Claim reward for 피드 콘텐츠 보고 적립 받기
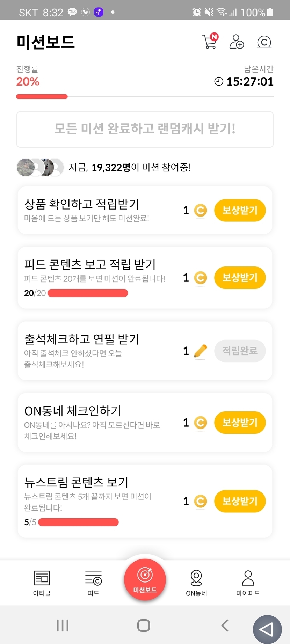The width and height of the screenshot is (290, 644). (240, 278)
